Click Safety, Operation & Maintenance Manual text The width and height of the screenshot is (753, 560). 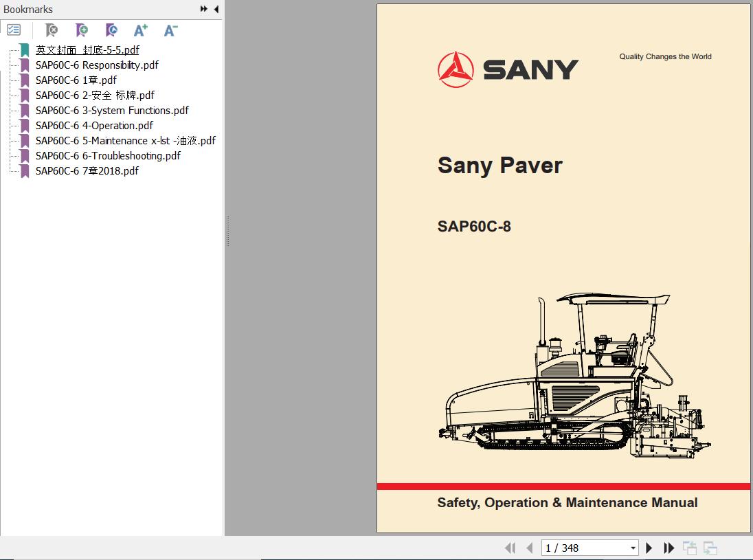tap(567, 503)
